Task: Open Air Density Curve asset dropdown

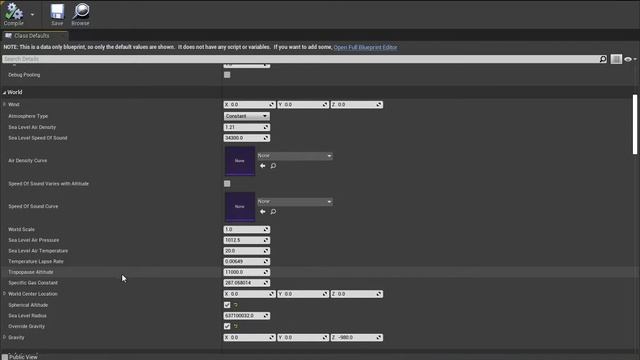Action: [x=295, y=156]
